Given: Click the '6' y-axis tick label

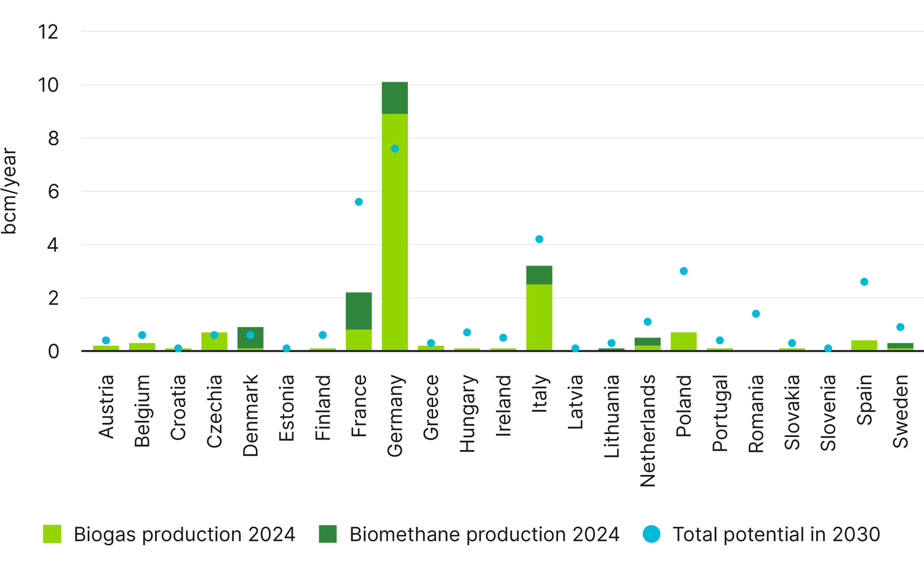Looking at the screenshot, I should coord(54,191).
